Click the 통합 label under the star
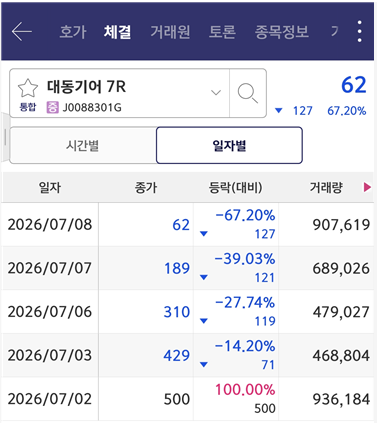This screenshot has width=377, height=423. 28,107
